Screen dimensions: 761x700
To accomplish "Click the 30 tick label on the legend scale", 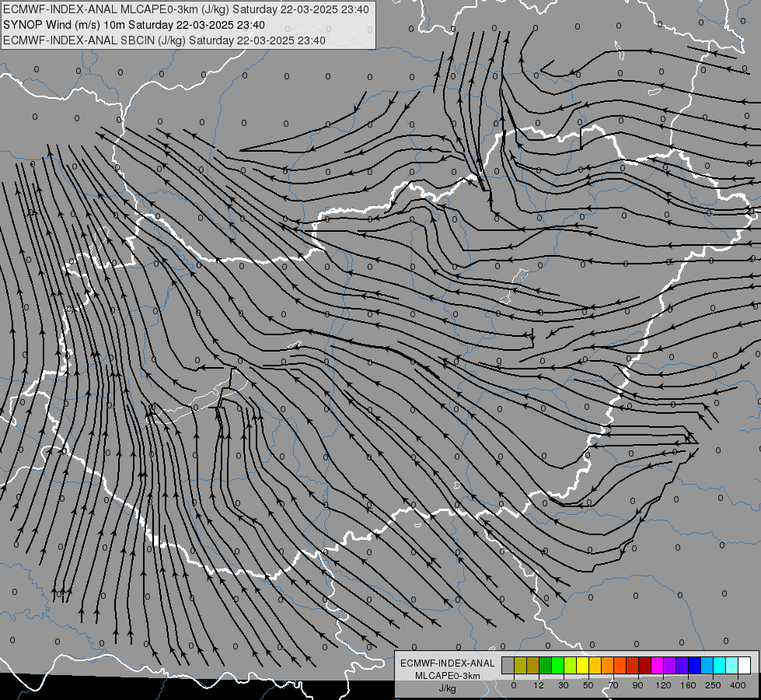I will pos(564,685).
